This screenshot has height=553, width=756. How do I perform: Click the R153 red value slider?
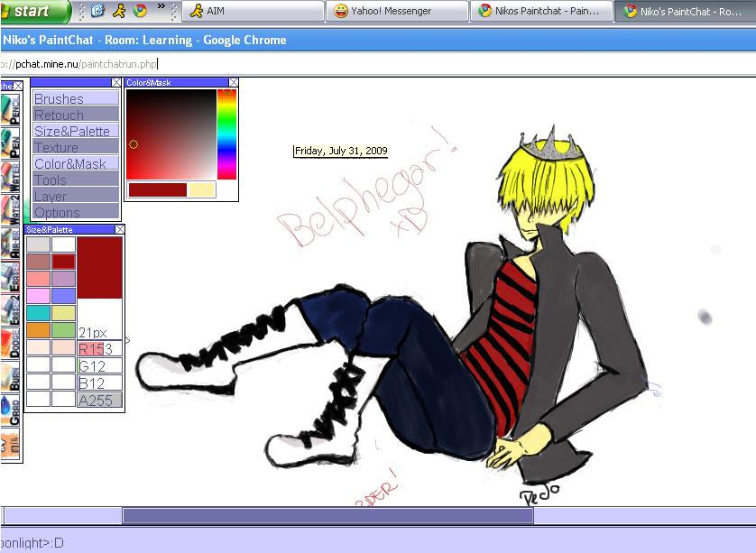[x=100, y=348]
